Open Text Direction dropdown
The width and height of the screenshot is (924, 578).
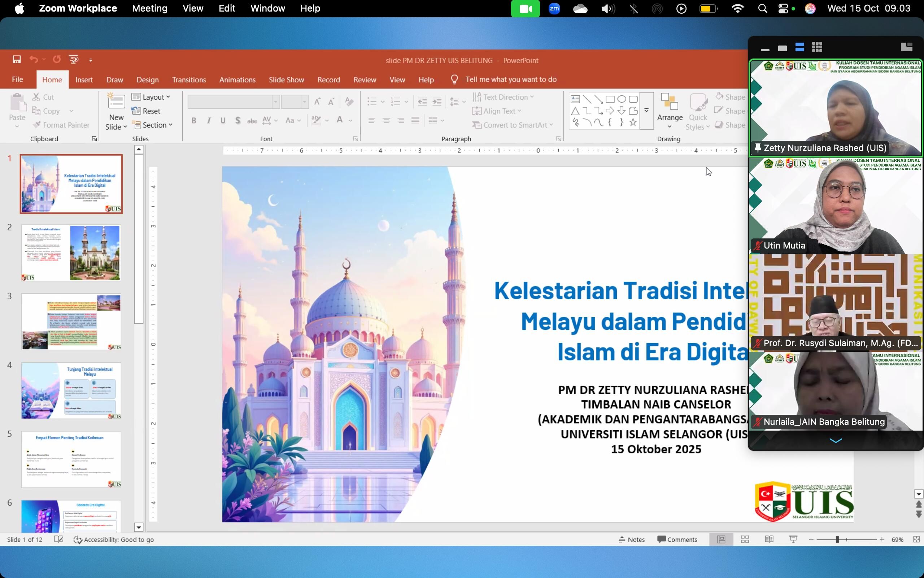[x=503, y=97]
